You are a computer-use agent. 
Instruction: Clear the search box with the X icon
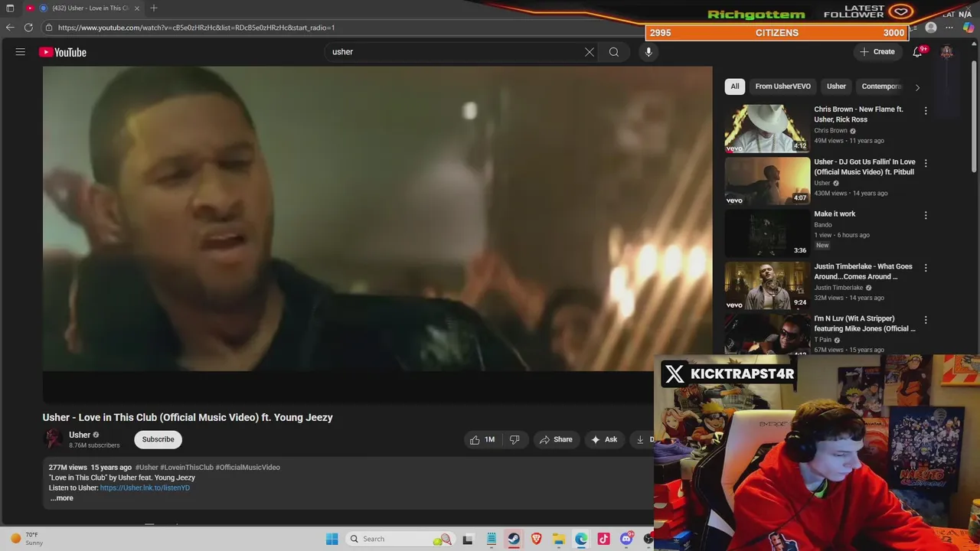point(590,52)
